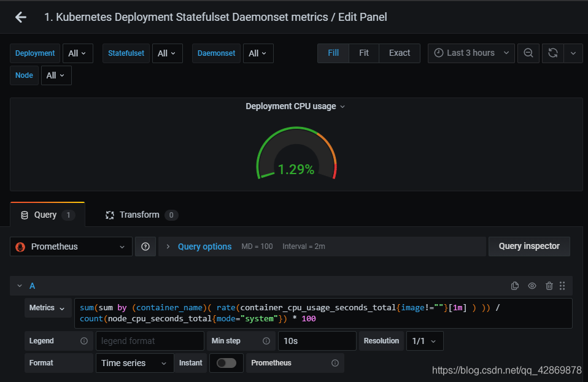This screenshot has width=588, height=382.
Task: Open the Deployment variable dropdown
Action: tap(77, 53)
